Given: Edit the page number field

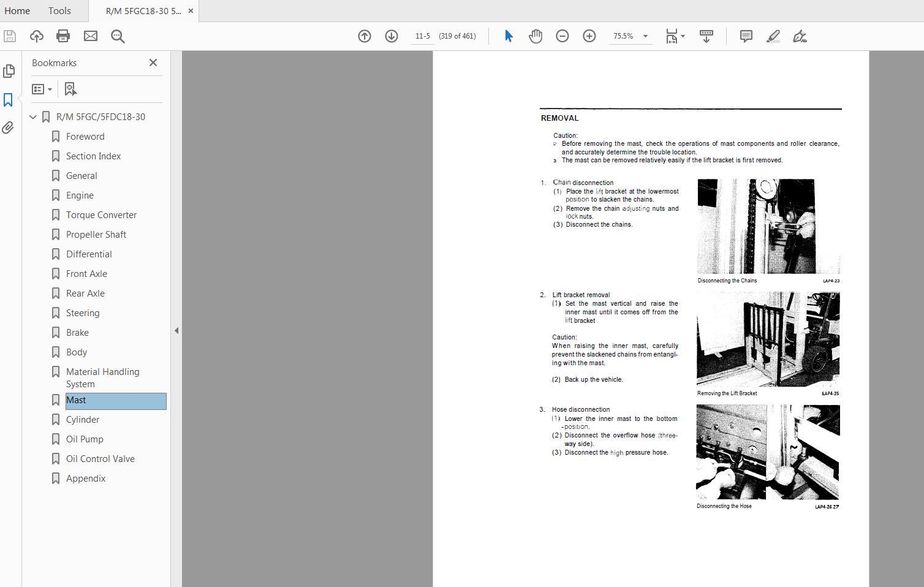Looking at the screenshot, I should point(423,36).
